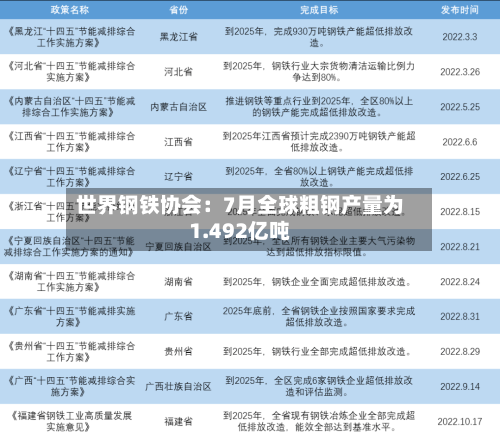
Task: Click the 政策名称 column header
Action: (x=70, y=10)
